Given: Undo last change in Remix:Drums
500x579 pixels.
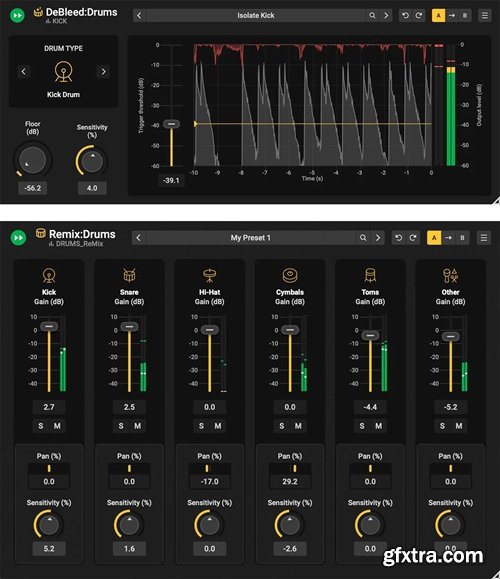Looking at the screenshot, I should click(x=399, y=238).
